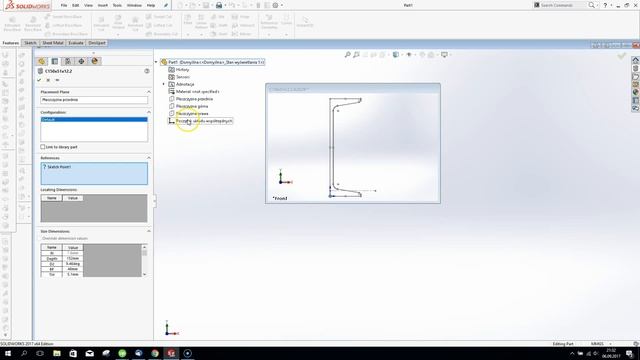Click the SOLIDWORKS logo
The height and width of the screenshot is (360, 640).
[x=27, y=6]
